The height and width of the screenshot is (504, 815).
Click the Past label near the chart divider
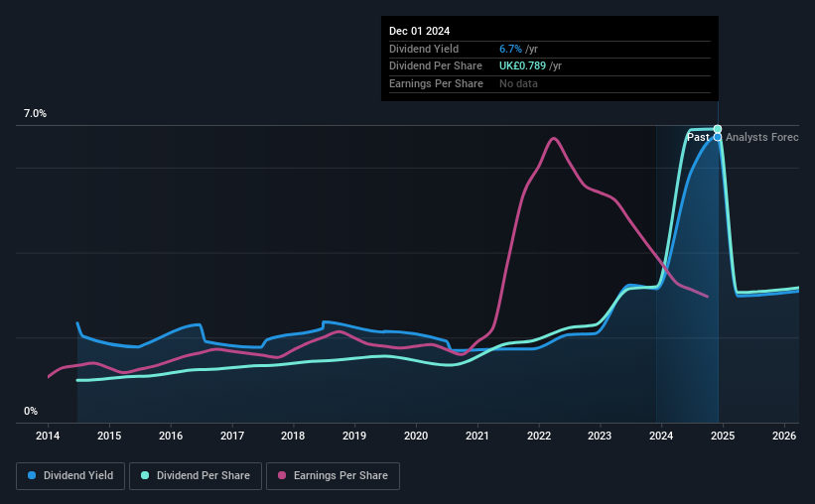pyautogui.click(x=698, y=137)
